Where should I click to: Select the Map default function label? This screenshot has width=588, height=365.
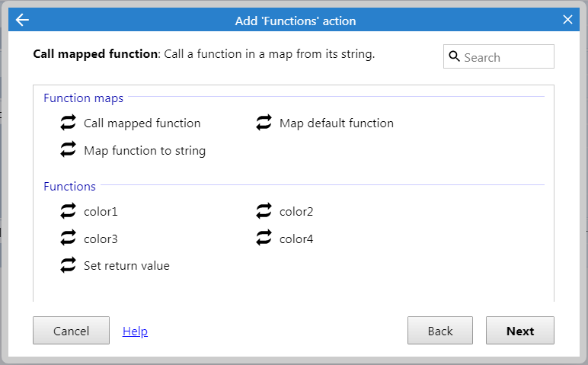click(337, 123)
